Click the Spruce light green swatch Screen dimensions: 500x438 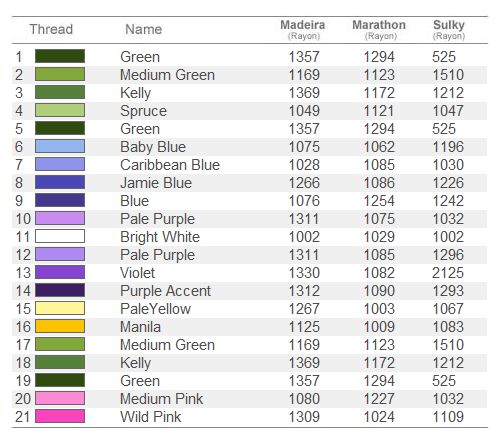(60, 110)
